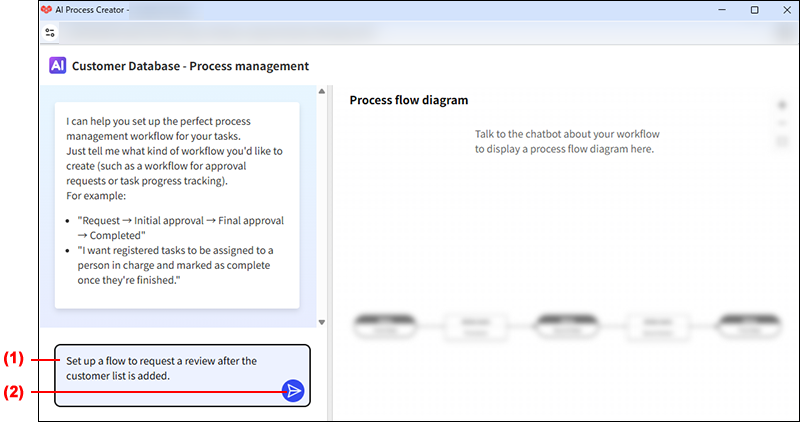Click the "Process flow diagram" heading

click(x=409, y=100)
